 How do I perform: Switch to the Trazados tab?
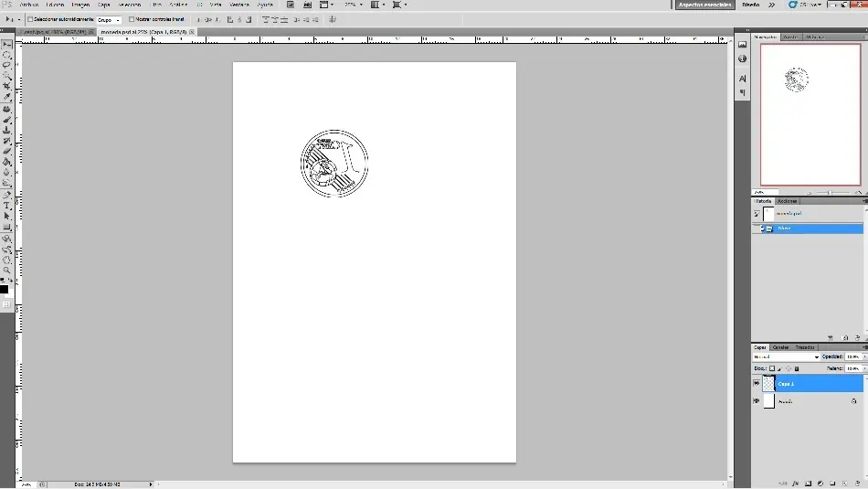pos(805,347)
